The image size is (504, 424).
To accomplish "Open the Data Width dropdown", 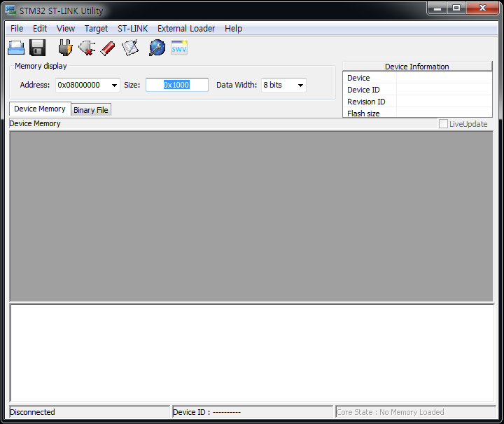I will point(300,86).
